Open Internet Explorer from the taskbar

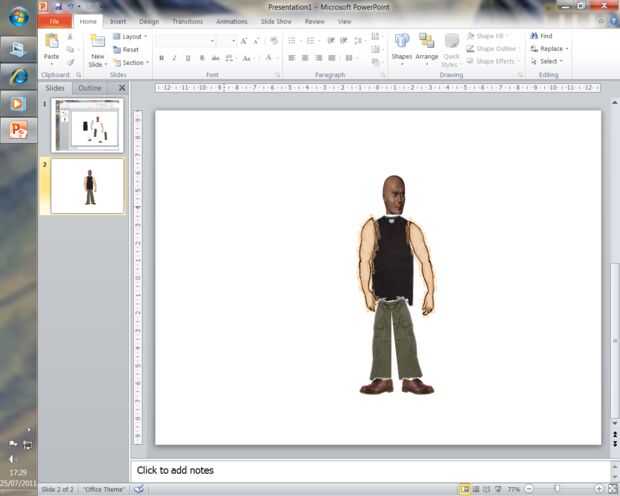coord(19,75)
